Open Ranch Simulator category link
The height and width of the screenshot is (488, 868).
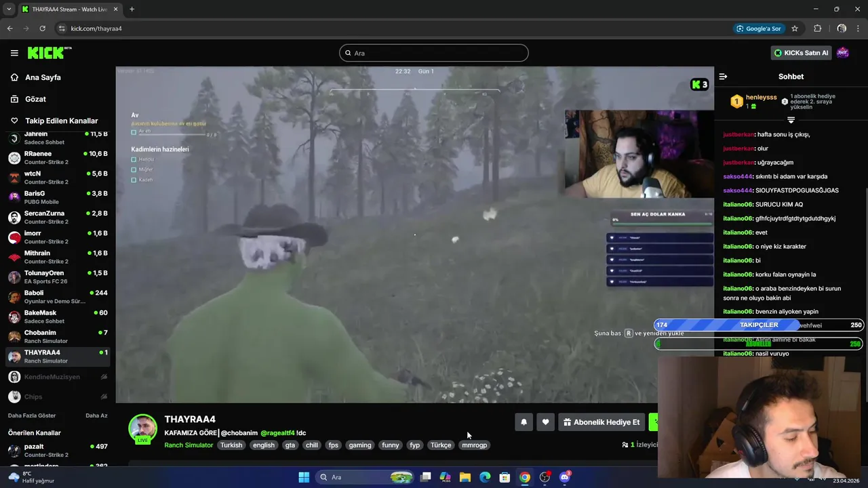click(189, 445)
